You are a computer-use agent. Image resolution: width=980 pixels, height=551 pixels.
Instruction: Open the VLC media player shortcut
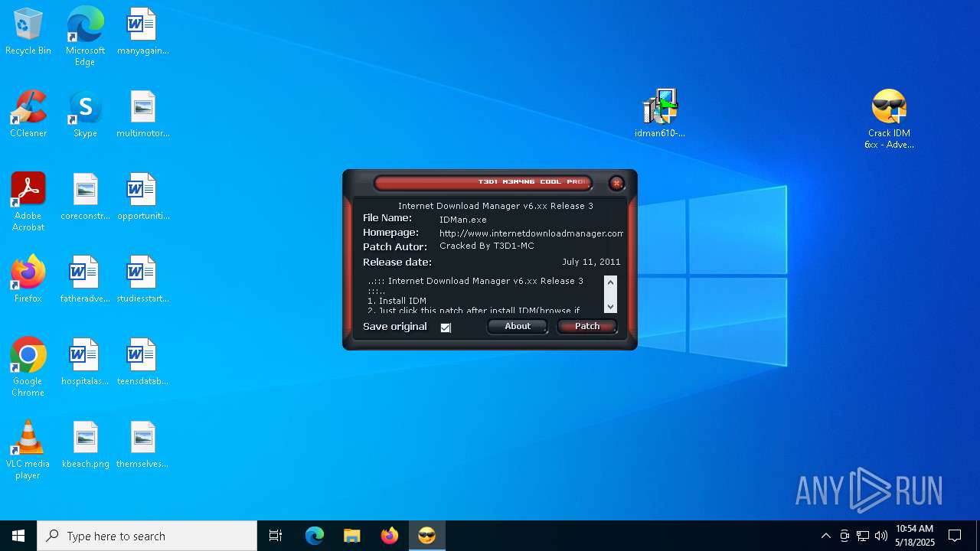pyautogui.click(x=28, y=450)
